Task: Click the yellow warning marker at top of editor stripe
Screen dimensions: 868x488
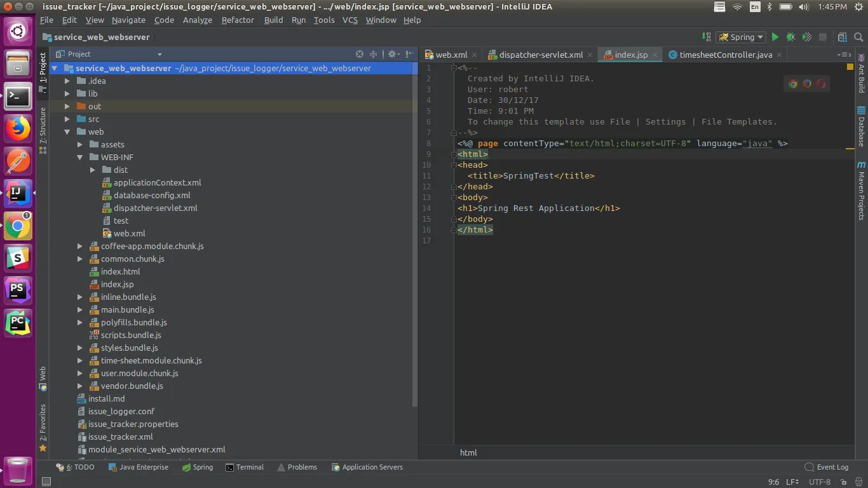Action: (850, 67)
